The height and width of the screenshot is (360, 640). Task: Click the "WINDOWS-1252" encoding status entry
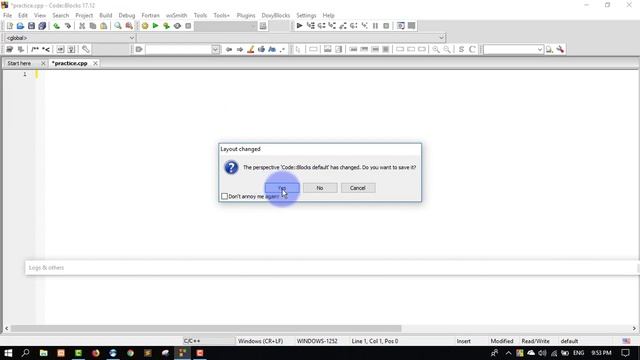tap(317, 341)
